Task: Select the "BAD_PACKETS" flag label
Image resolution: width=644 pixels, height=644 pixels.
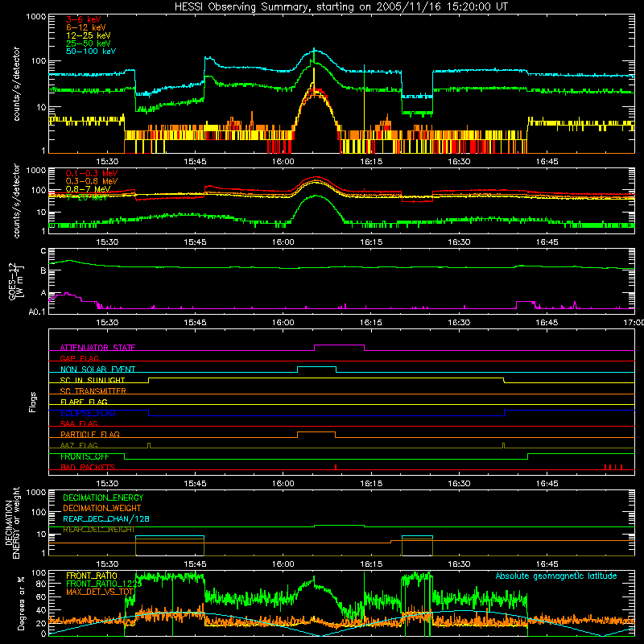Action: click(x=88, y=467)
